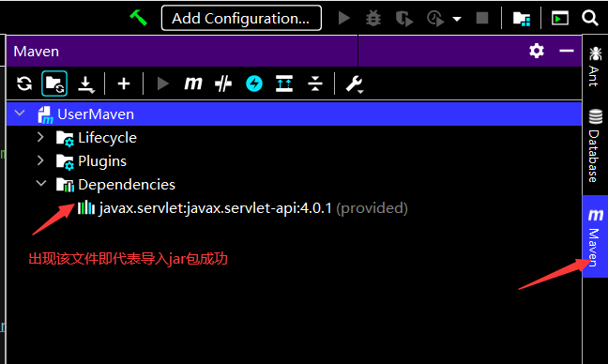Screen dimensions: 608x364
Task: Click the Run play icon in top toolbar
Action: click(x=343, y=18)
